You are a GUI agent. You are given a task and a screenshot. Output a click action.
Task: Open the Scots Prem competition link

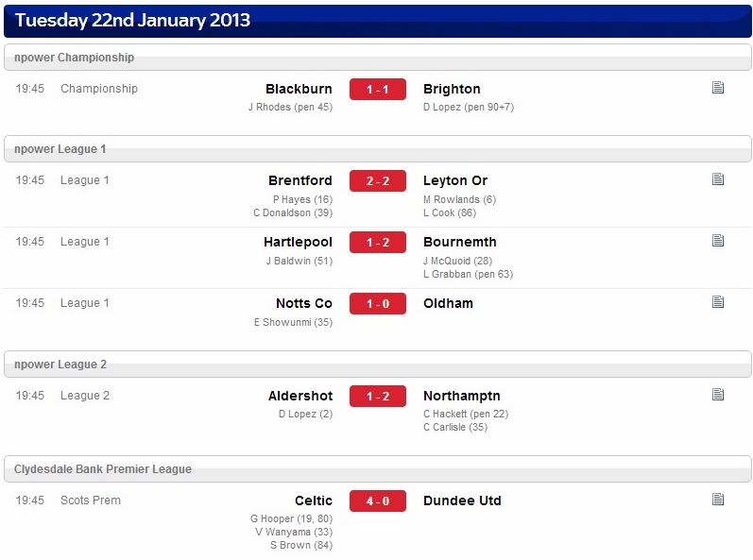pyautogui.click(x=91, y=500)
